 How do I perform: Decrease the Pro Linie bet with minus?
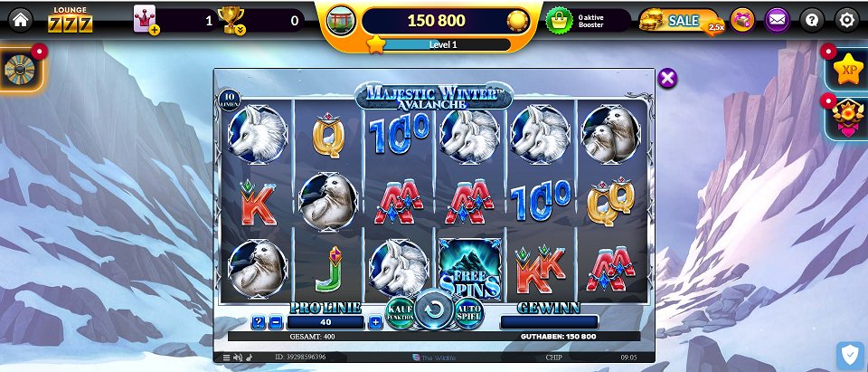point(276,322)
